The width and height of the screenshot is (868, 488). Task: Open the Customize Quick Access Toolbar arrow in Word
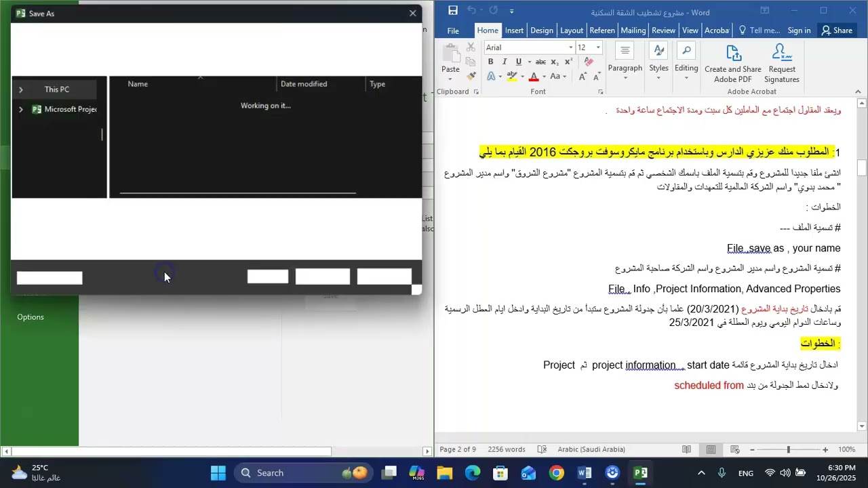coord(512,11)
